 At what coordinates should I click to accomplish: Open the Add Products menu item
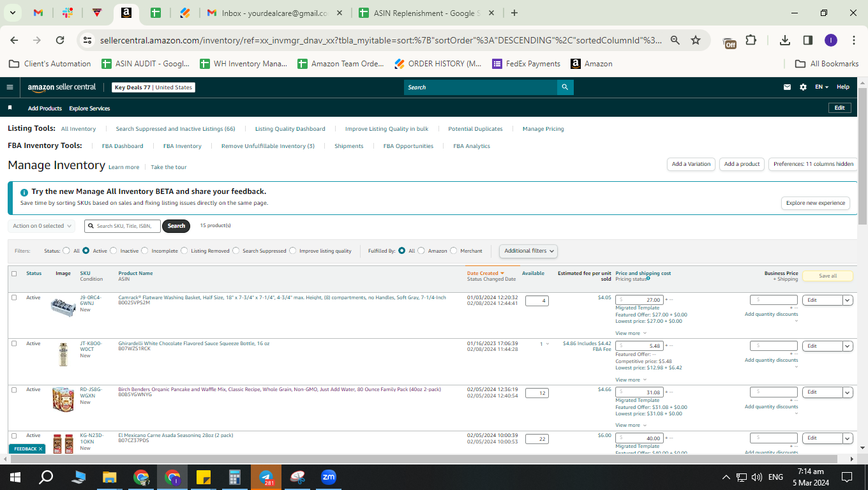click(45, 108)
